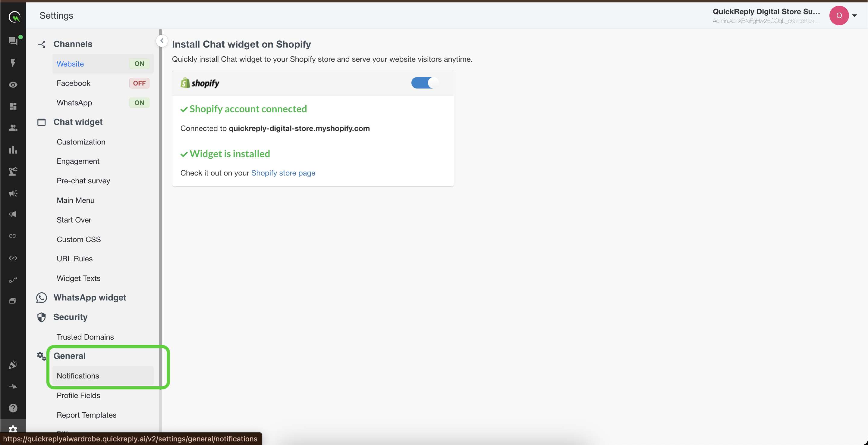Expand the WhatsApp widget section
This screenshot has width=868, height=445.
[90, 297]
